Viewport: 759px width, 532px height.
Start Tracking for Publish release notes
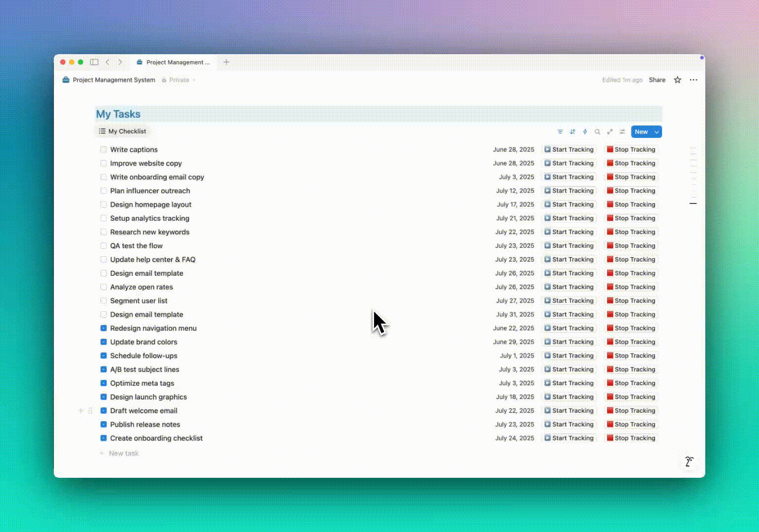click(569, 424)
